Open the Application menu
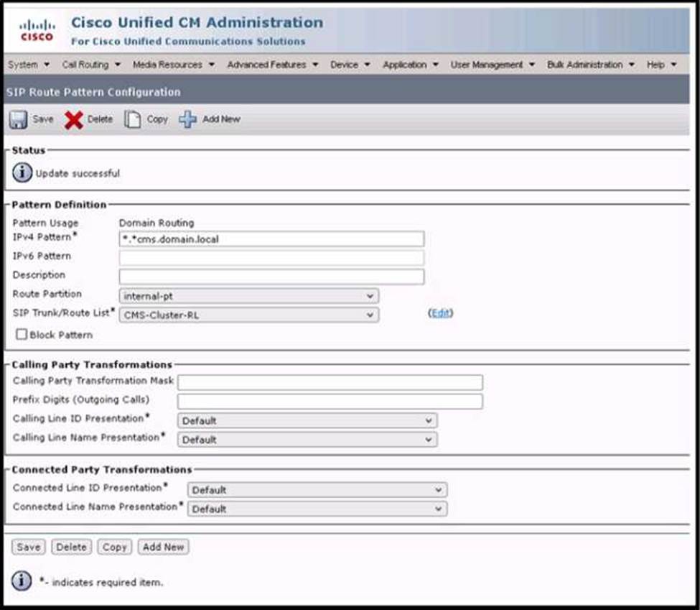Screen dimensions: 700x610 (411, 65)
